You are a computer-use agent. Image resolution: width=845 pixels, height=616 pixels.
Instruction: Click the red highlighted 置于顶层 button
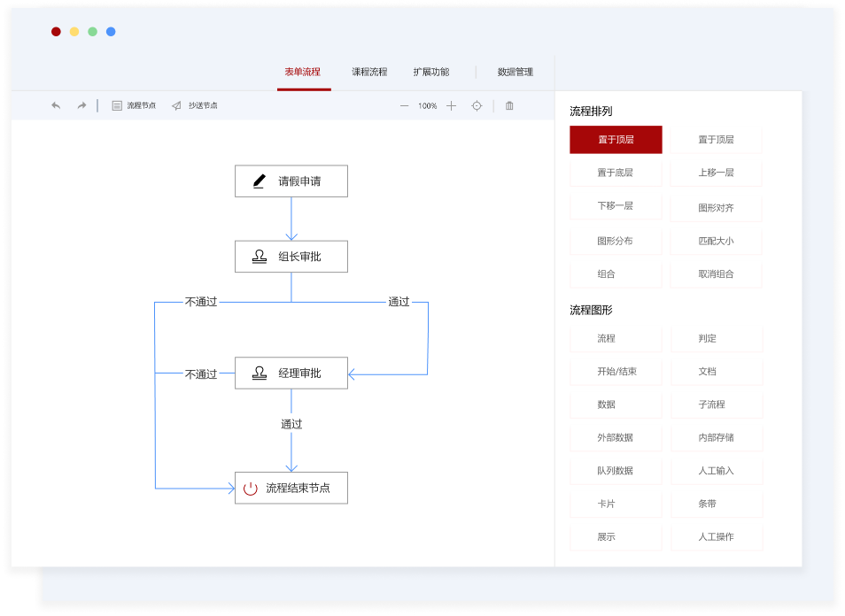[616, 139]
